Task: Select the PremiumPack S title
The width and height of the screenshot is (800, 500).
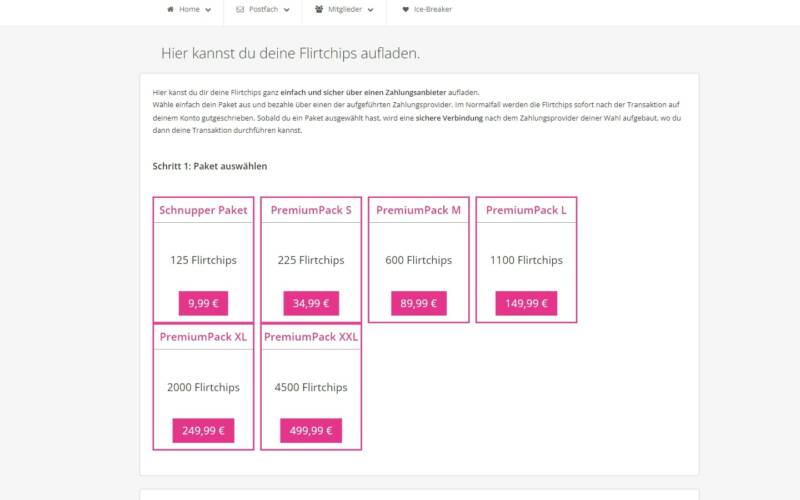Action: [311, 210]
